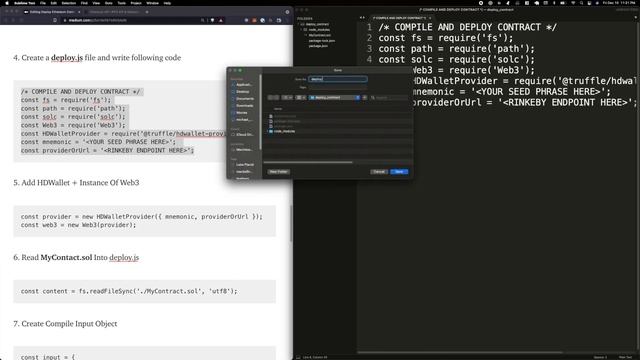Click Save button in the dialog
This screenshot has height=360, width=640.
399,172
